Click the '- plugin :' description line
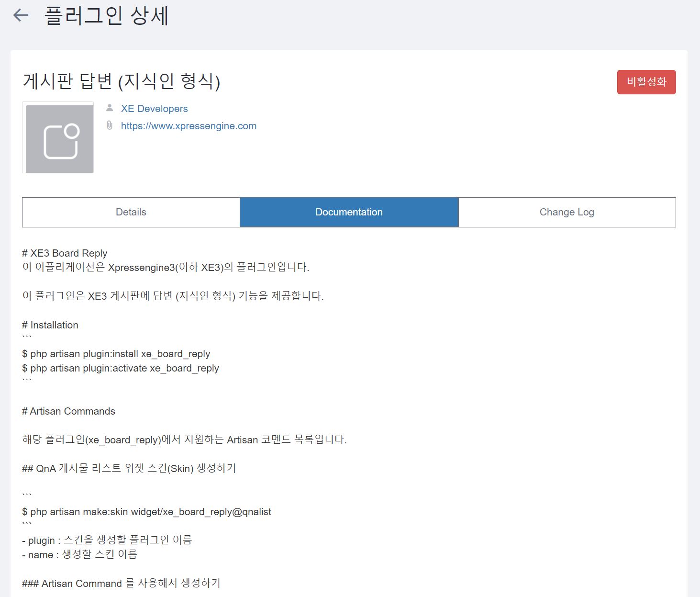The image size is (700, 597). click(x=107, y=540)
